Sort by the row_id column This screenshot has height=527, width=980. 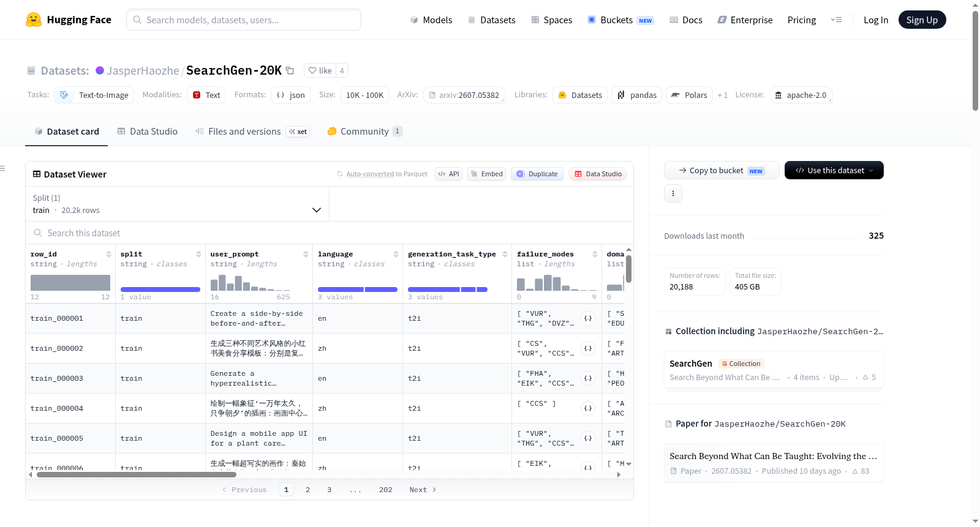point(108,254)
